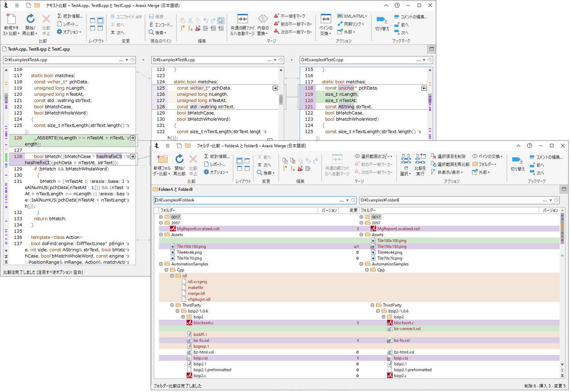Click 選択範囲を再比較 in folder comparison
Image resolution: width=571 pixels, height=392 pixels.
tap(450, 164)
